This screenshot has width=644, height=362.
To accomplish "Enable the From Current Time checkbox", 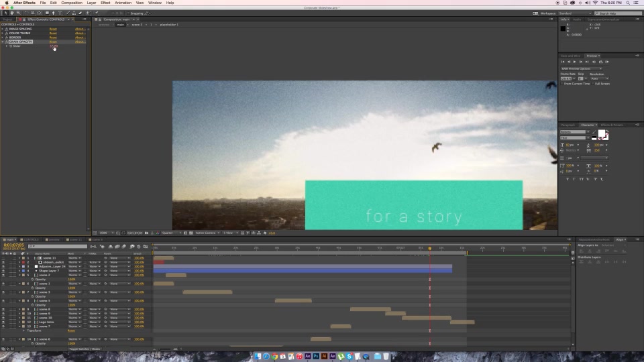I will pos(562,84).
